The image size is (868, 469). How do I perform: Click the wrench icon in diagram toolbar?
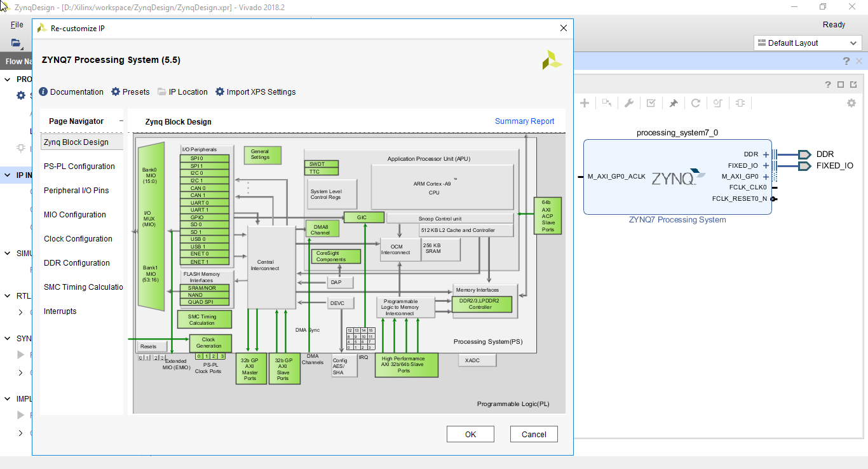[x=629, y=103]
